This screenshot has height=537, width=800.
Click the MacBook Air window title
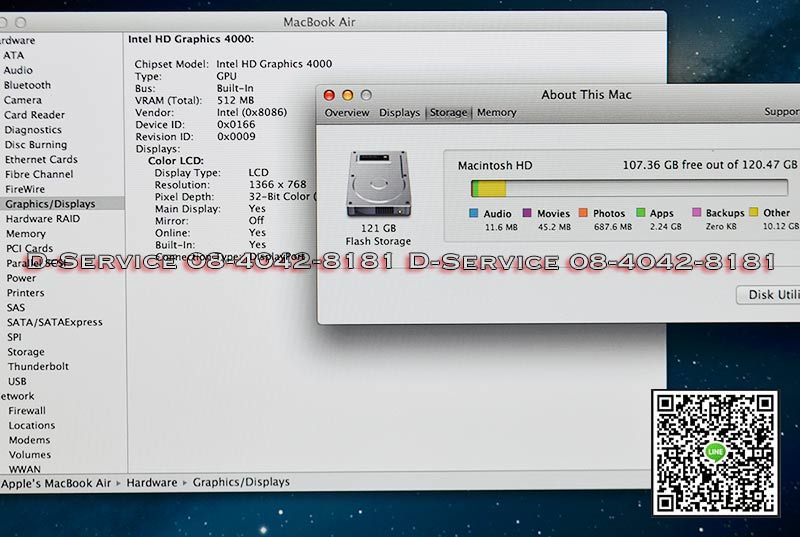click(319, 22)
